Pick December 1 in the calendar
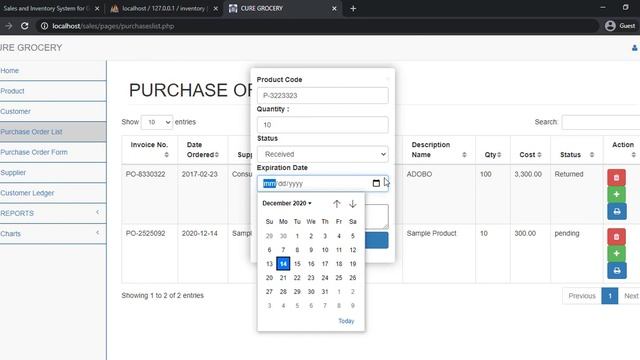This screenshot has width=640, height=360. click(297, 236)
